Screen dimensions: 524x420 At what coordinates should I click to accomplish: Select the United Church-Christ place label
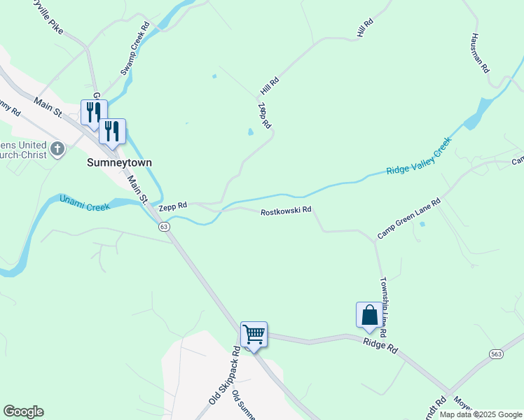click(x=23, y=150)
